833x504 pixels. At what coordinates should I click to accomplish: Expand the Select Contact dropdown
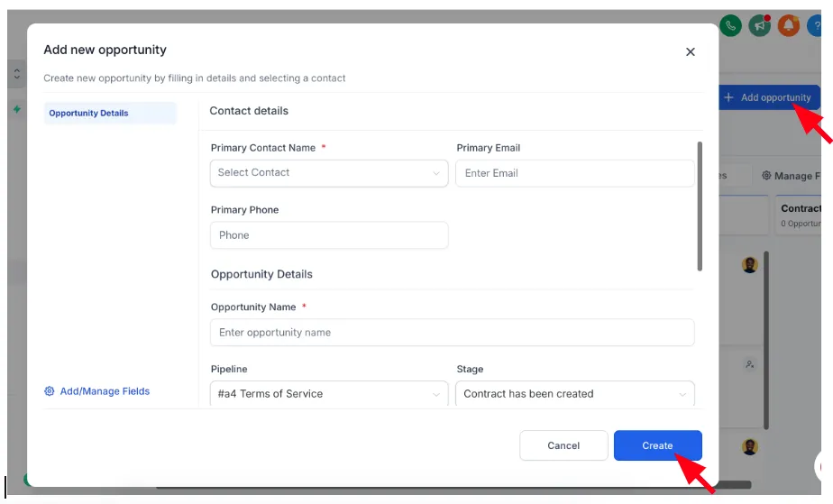tap(329, 173)
